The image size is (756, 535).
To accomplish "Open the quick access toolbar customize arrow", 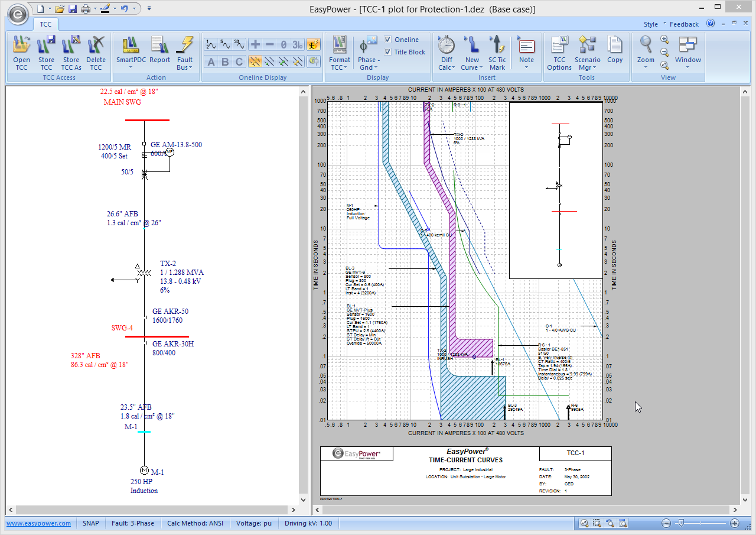I will (x=149, y=8).
